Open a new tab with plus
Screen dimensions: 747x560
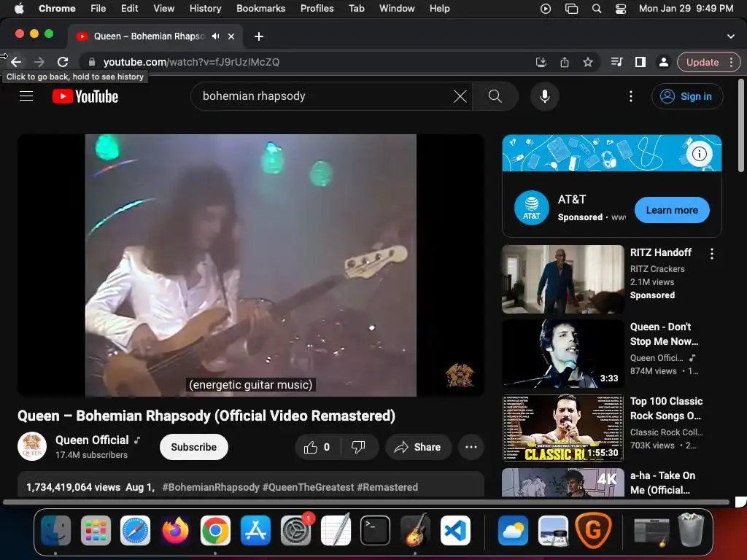[259, 36]
